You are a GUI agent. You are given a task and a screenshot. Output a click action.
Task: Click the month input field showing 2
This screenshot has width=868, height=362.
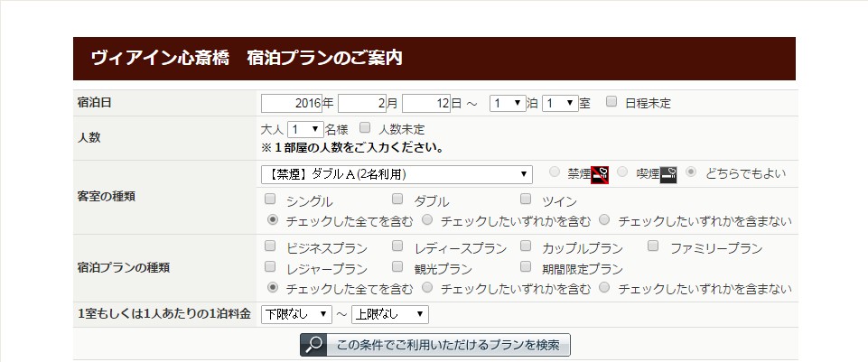click(362, 104)
